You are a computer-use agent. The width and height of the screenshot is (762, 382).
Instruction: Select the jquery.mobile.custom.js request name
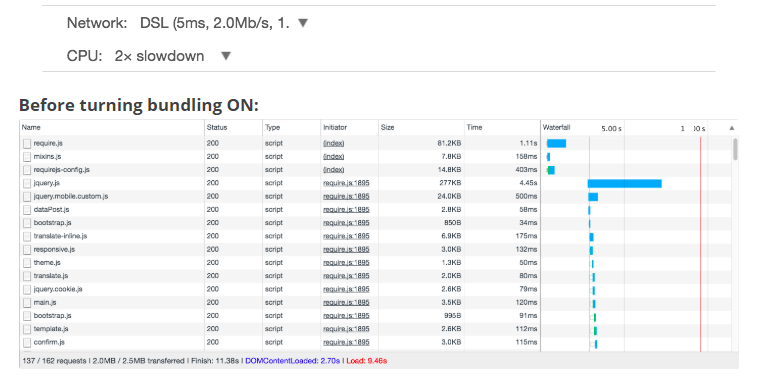pos(70,196)
